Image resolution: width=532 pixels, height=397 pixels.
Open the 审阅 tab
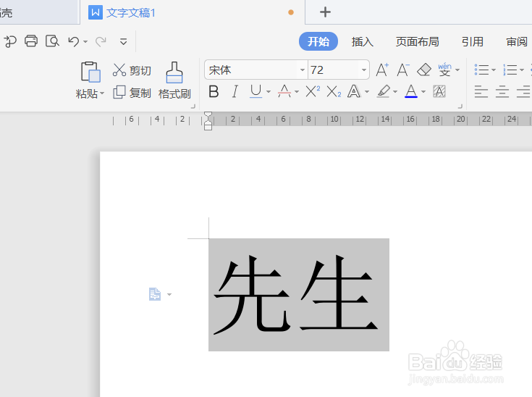pos(517,42)
